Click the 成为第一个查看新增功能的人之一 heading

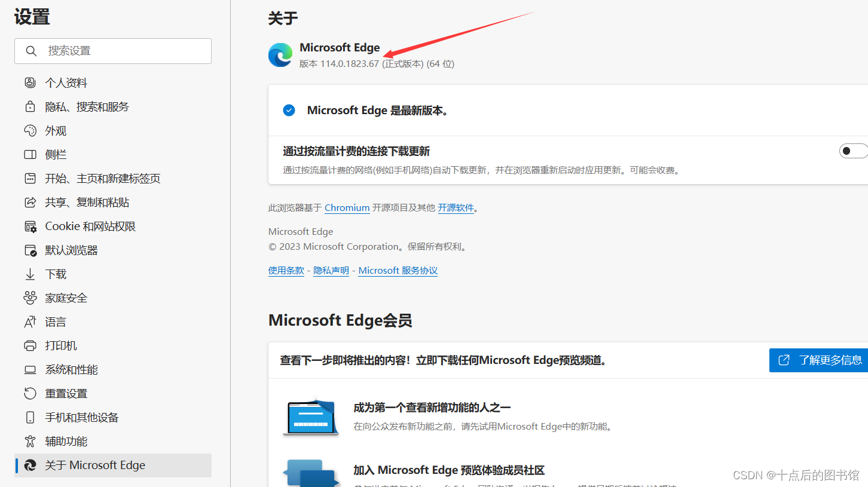tap(432, 408)
